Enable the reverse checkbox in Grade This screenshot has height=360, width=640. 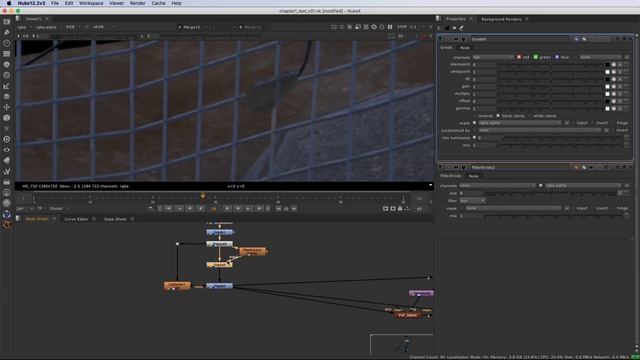click(475, 116)
